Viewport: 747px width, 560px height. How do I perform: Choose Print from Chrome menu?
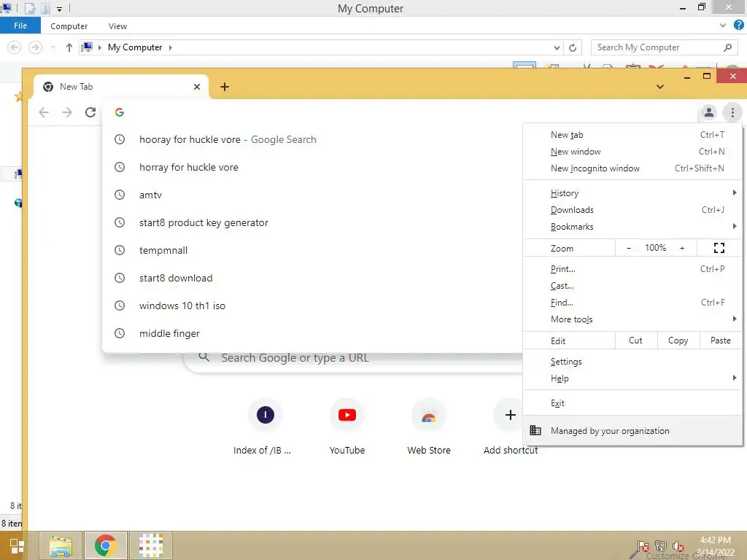(632, 268)
